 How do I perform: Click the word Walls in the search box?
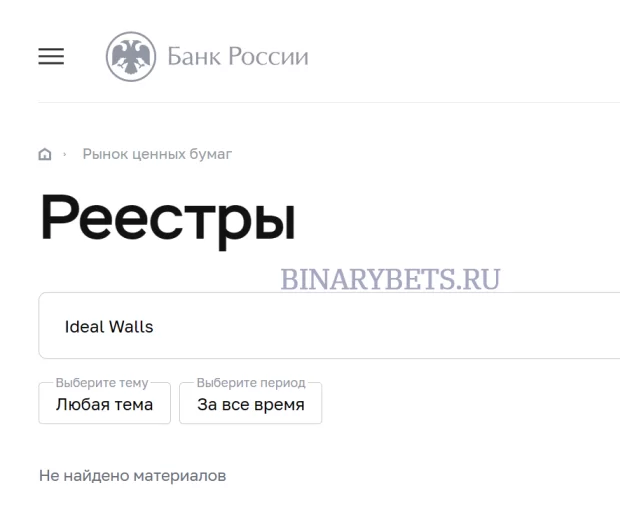click(x=131, y=327)
